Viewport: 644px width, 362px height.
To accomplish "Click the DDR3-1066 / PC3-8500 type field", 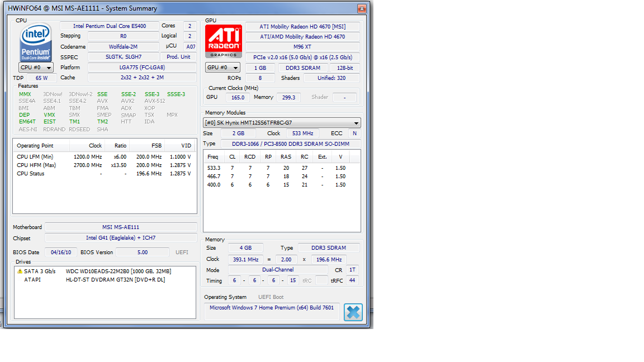I will pos(291,144).
